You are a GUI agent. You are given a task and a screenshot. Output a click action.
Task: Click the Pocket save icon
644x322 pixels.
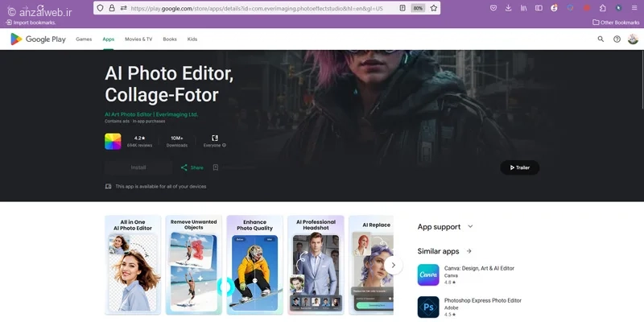493,8
